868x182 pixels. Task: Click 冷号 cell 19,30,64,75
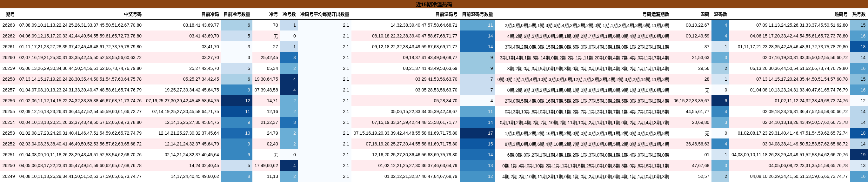(266, 79)
